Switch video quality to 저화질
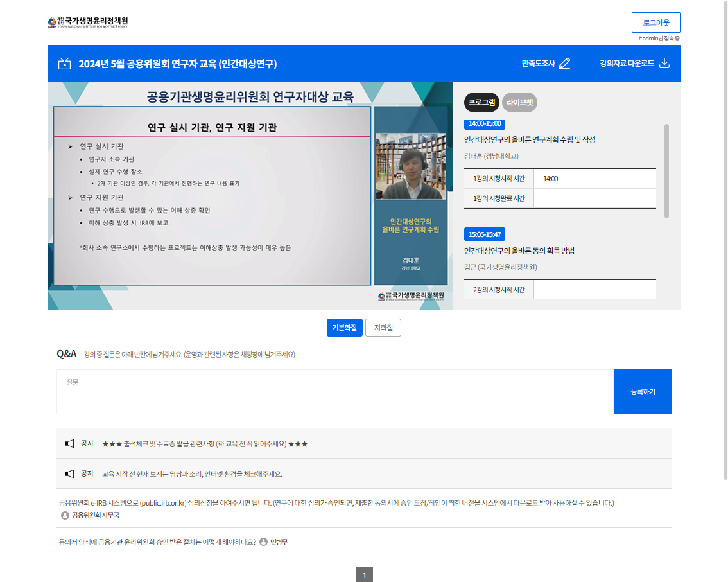 [x=383, y=328]
